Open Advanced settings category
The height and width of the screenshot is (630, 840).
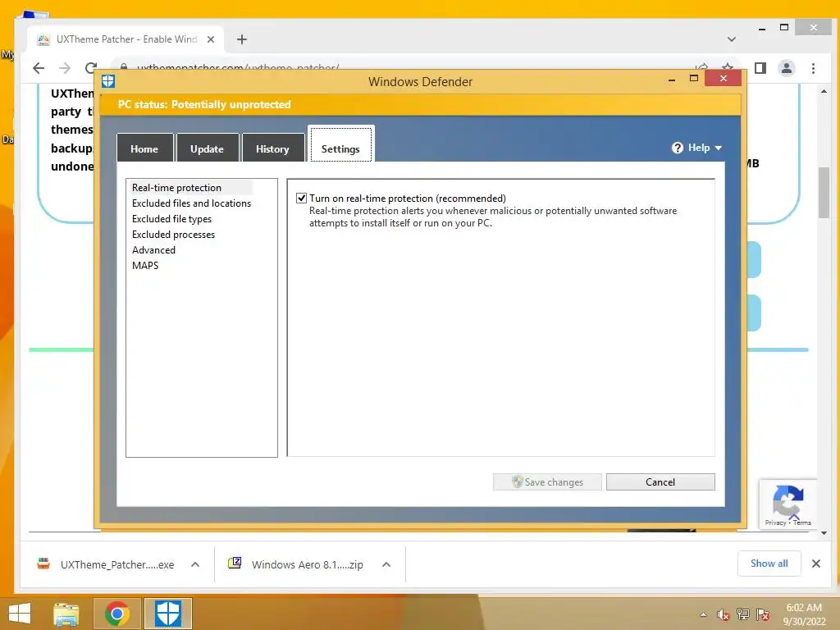(153, 249)
